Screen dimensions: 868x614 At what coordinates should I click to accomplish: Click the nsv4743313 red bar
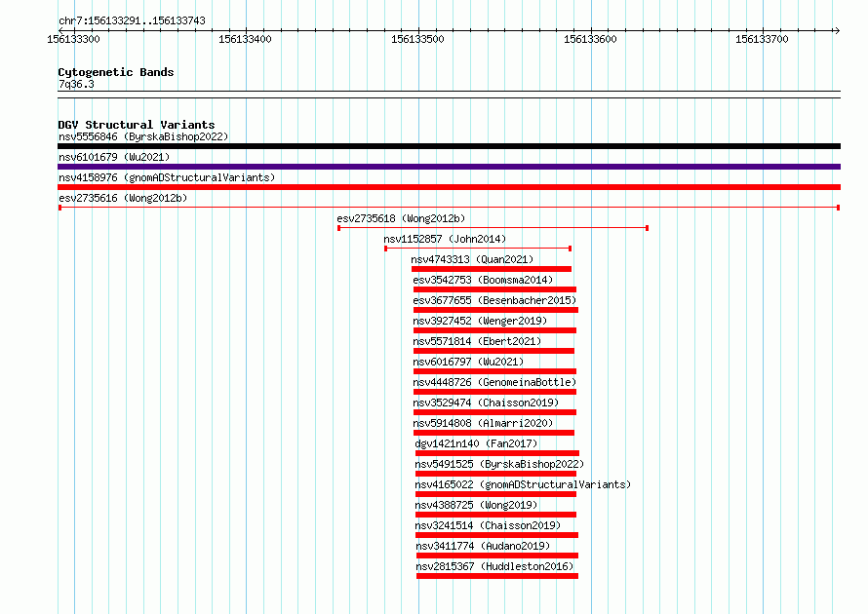pyautogui.click(x=492, y=269)
